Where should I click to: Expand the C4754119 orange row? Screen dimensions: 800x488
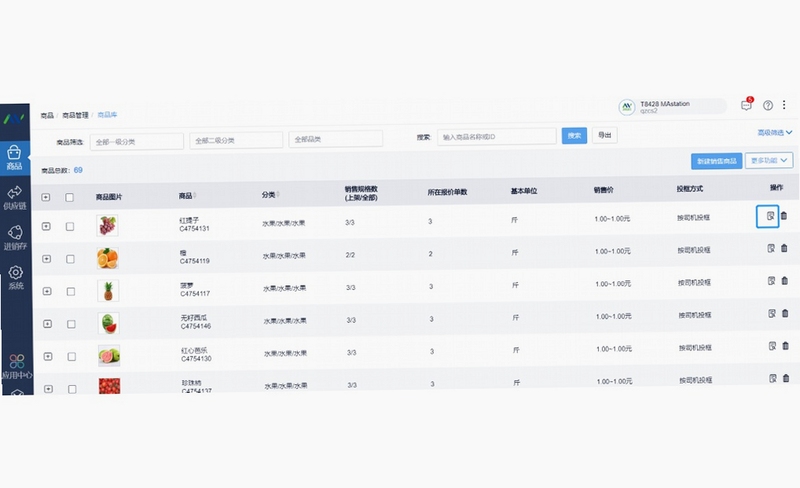click(x=46, y=259)
